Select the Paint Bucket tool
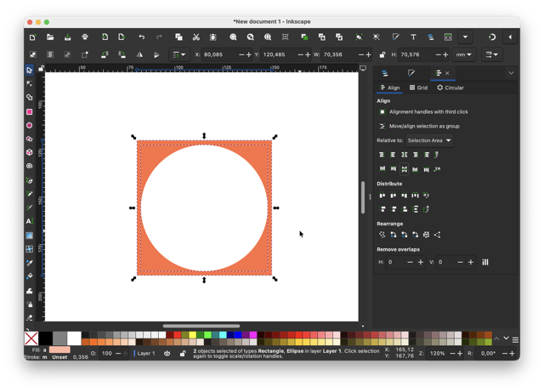Screen dimensions: 544x392 pos(30,276)
